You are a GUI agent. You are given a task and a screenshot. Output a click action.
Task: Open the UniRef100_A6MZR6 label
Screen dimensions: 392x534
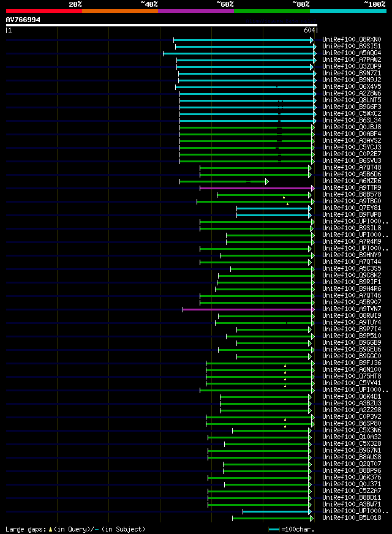(352, 181)
